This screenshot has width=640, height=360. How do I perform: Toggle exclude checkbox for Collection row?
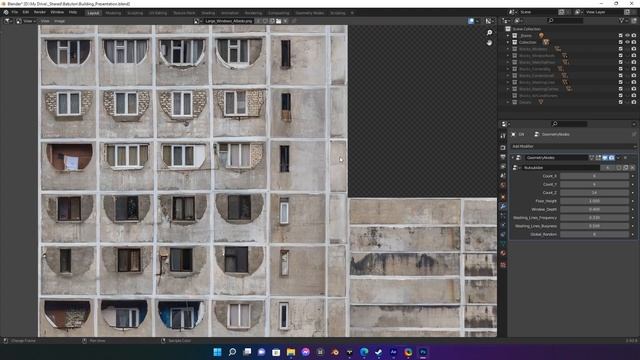(620, 42)
